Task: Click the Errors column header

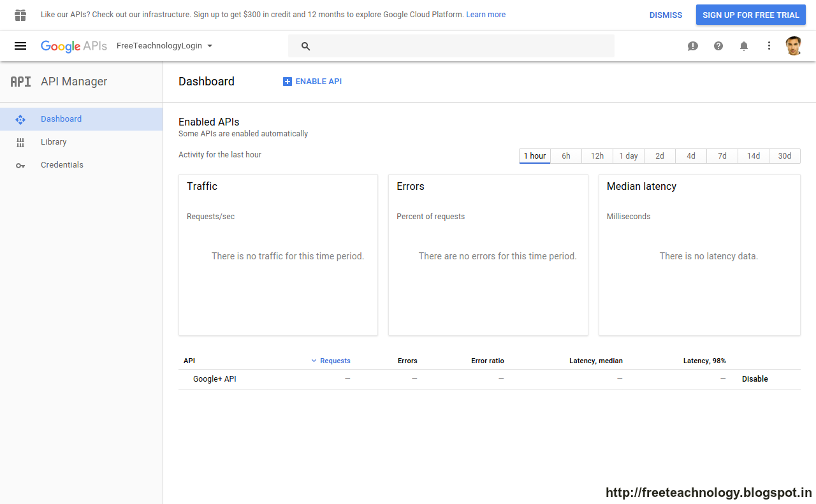Action: point(407,361)
